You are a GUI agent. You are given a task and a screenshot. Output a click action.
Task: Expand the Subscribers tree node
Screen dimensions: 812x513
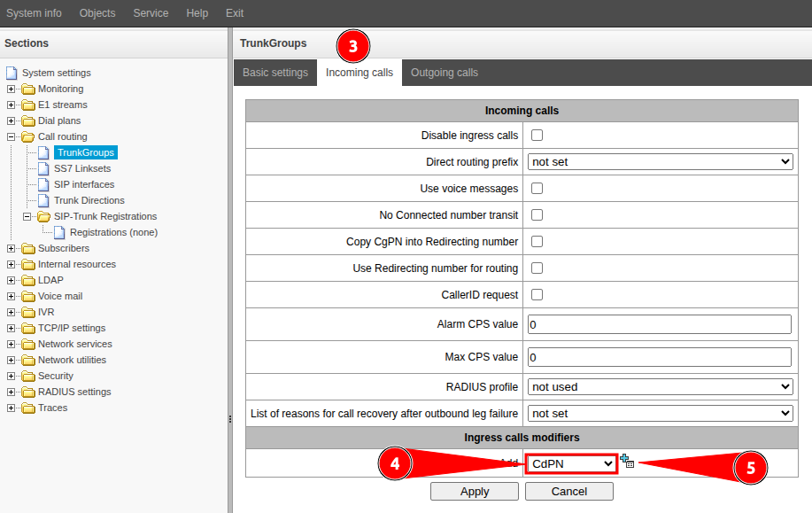click(11, 249)
